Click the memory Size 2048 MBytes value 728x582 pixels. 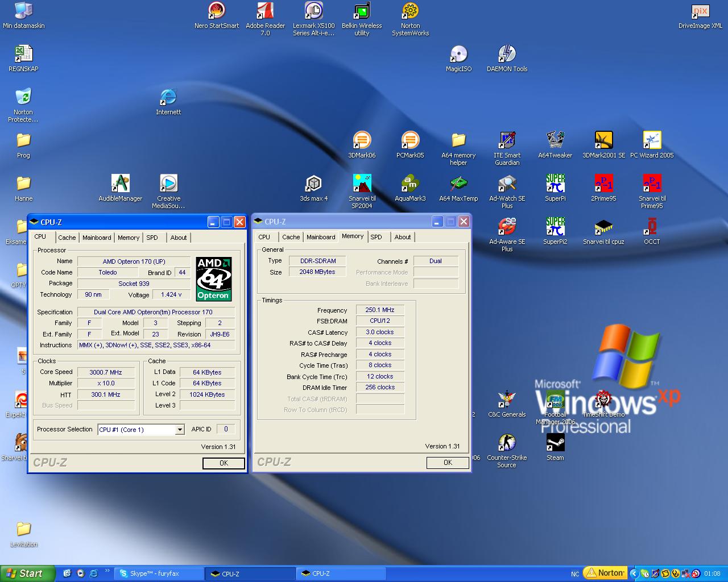tap(317, 272)
